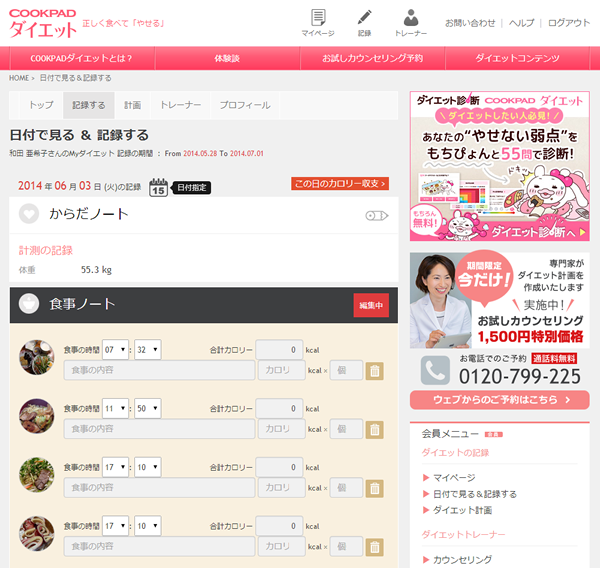Toggle the 編集中 edit mode button
Viewport: 600px width, 568px height.
(371, 305)
